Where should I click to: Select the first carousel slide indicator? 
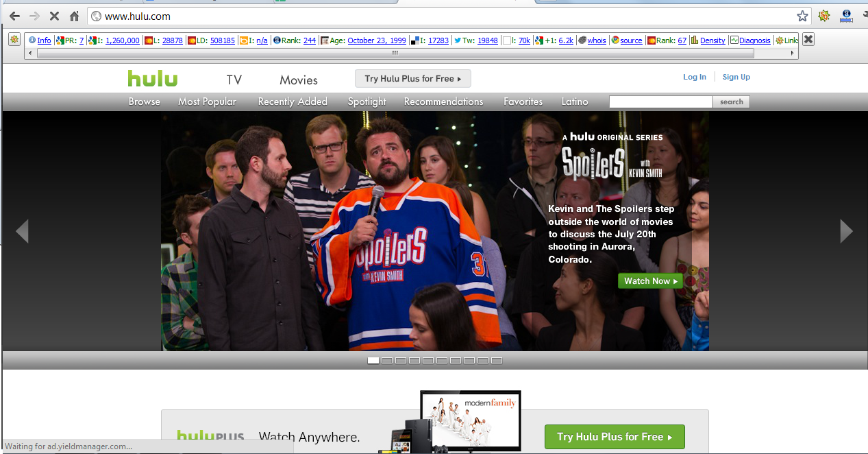coord(373,361)
